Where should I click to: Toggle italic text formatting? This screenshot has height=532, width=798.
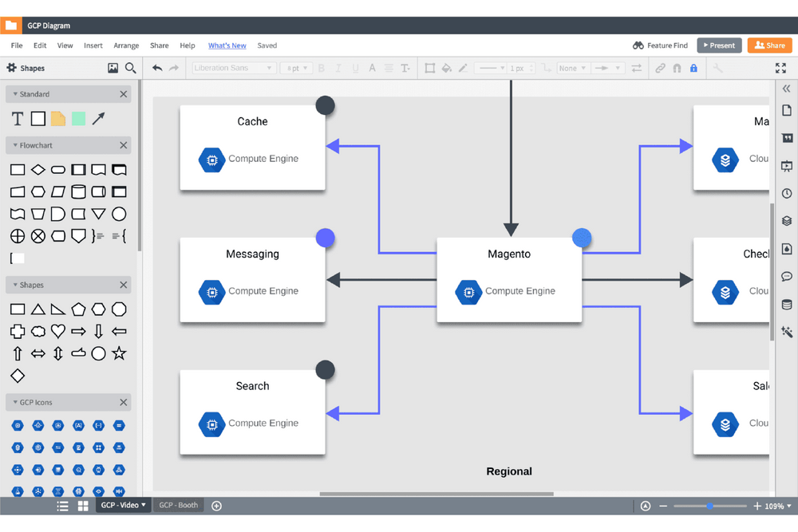click(337, 68)
